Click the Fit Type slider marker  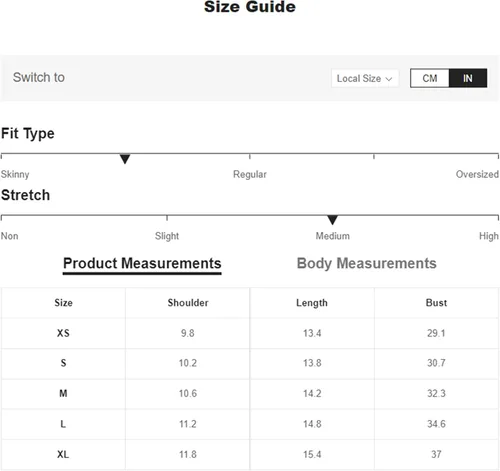[x=125, y=159]
